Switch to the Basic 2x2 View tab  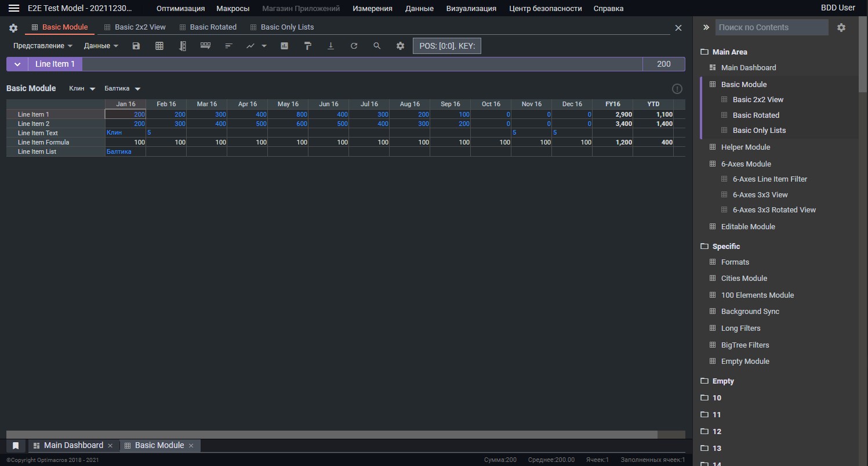[135, 27]
